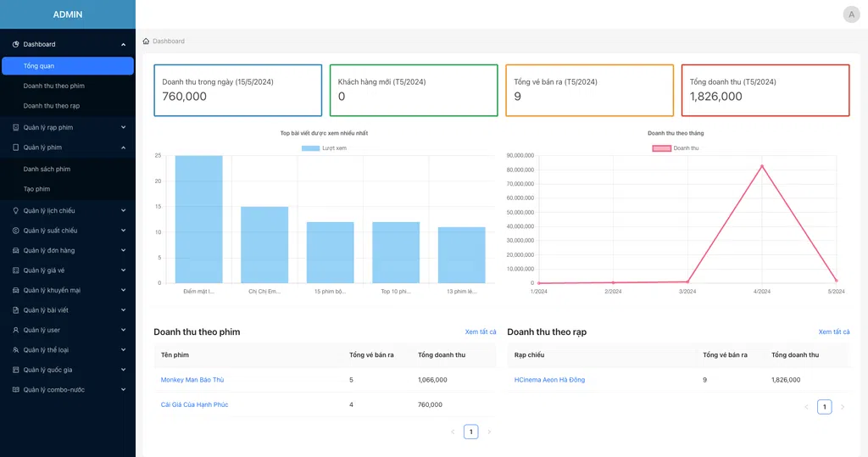Toggle Doanh thu legend swatch
This screenshot has width=868, height=457.
[661, 148]
